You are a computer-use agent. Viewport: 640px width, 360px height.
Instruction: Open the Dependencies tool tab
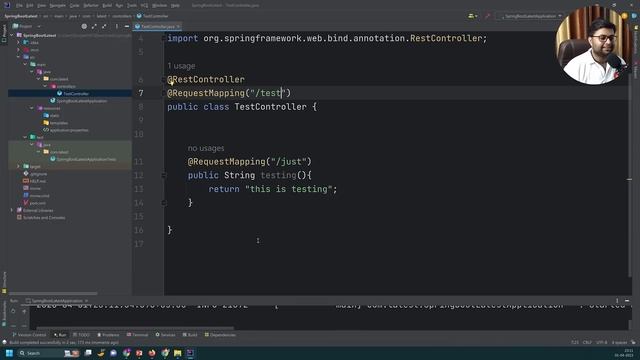point(220,335)
